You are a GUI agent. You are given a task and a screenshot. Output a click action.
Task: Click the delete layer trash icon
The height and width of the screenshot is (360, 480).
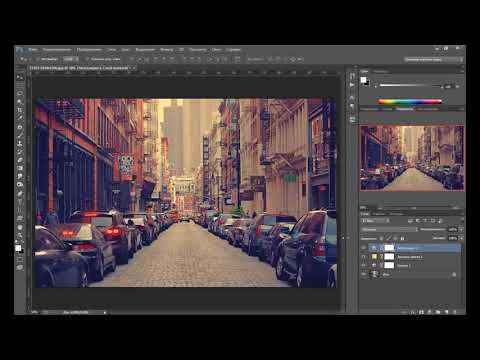coord(455,312)
